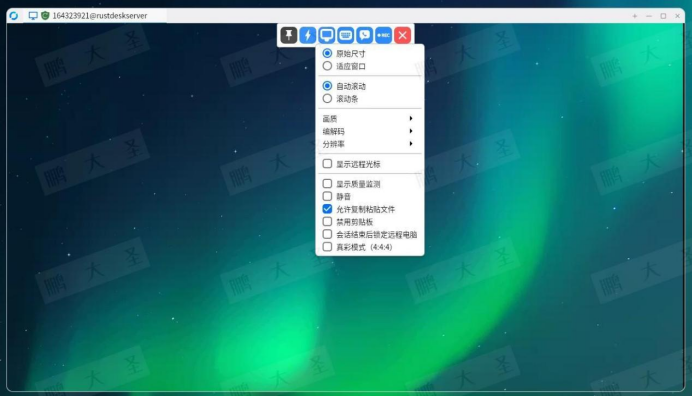Enable 显示远程光标 checkbox
This screenshot has width=692, height=396.
(x=327, y=164)
